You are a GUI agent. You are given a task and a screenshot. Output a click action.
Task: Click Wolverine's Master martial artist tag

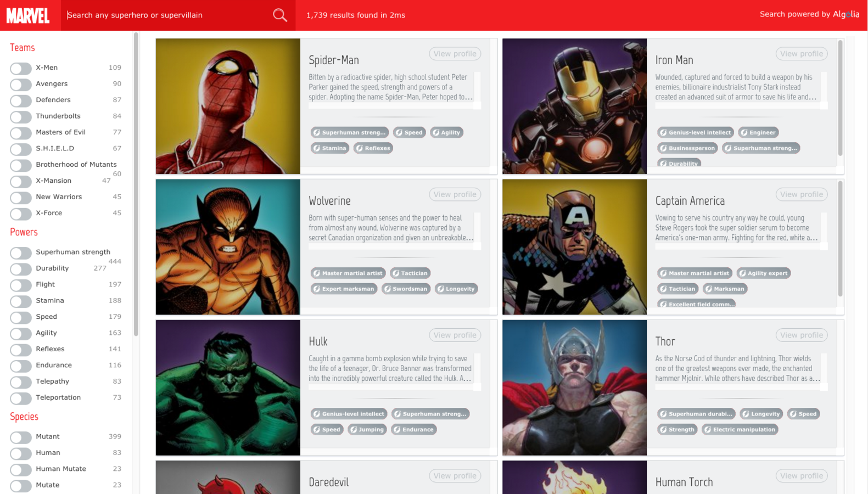point(348,273)
